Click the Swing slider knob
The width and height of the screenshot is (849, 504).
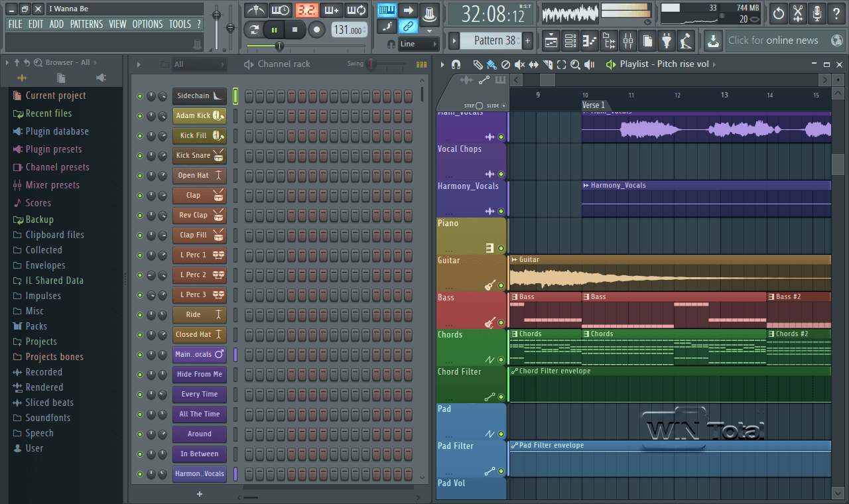(x=371, y=64)
